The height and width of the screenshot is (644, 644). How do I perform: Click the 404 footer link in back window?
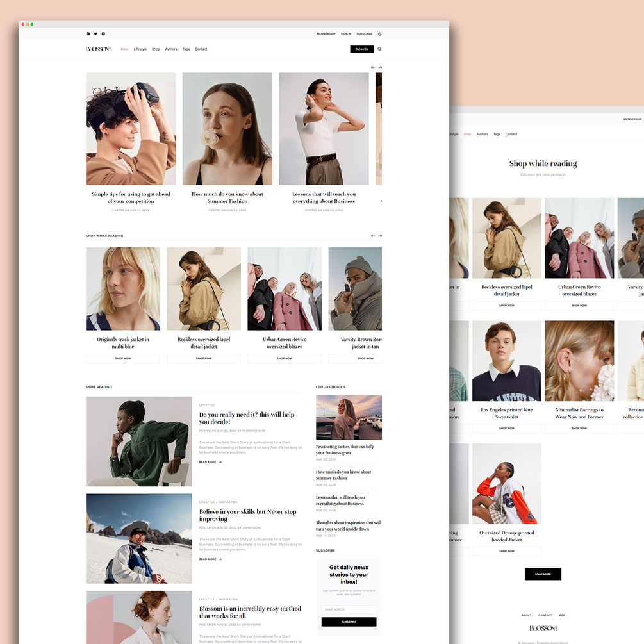[x=562, y=615]
